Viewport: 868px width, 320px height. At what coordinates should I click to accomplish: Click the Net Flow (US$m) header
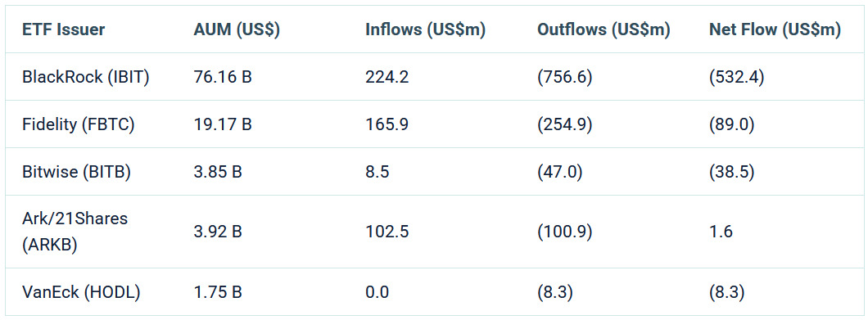pos(775,30)
